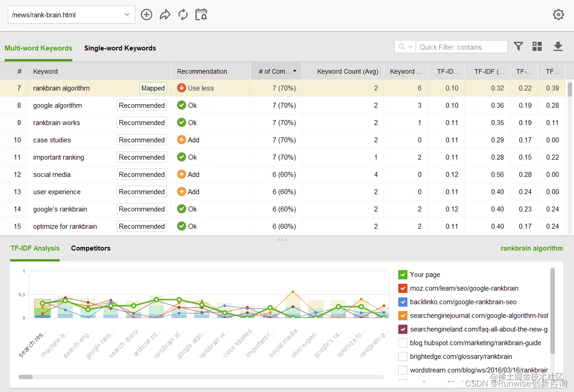Viewport: 574px width, 392px height.
Task: Click Add plus icon for case studies
Action: [x=182, y=140]
